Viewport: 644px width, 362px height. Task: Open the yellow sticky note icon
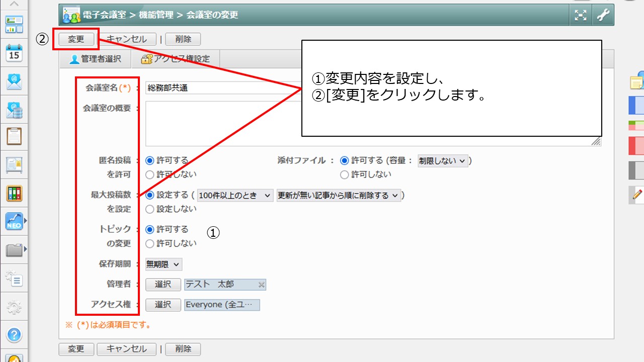point(637,80)
